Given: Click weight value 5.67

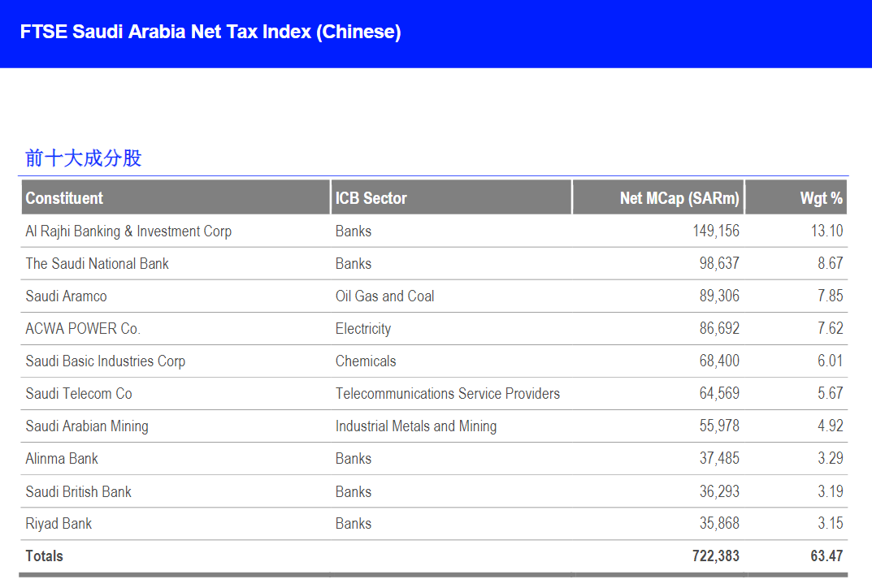Looking at the screenshot, I should [831, 393].
